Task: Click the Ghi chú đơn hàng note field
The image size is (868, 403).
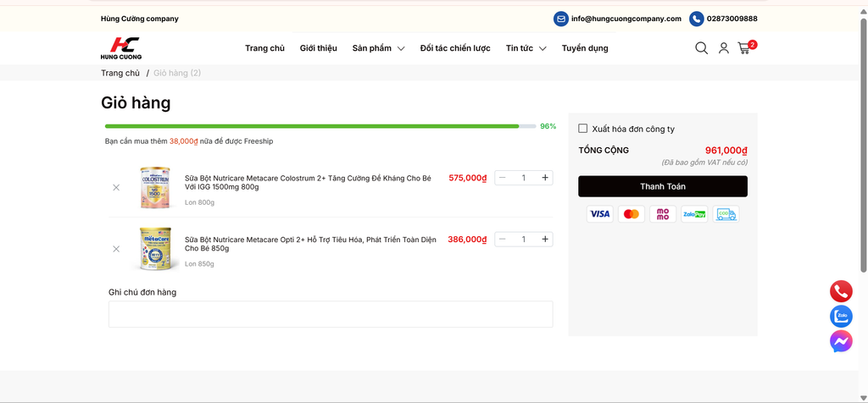Action: [x=331, y=314]
